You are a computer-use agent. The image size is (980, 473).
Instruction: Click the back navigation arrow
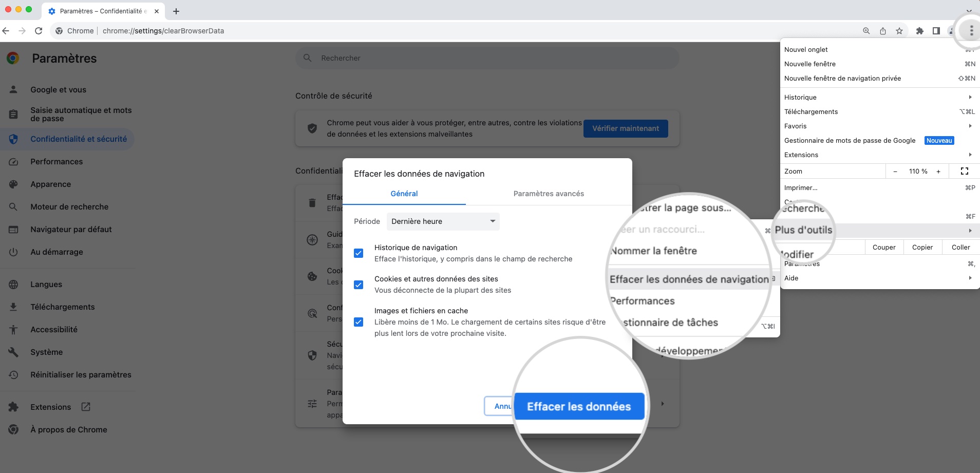[6, 31]
